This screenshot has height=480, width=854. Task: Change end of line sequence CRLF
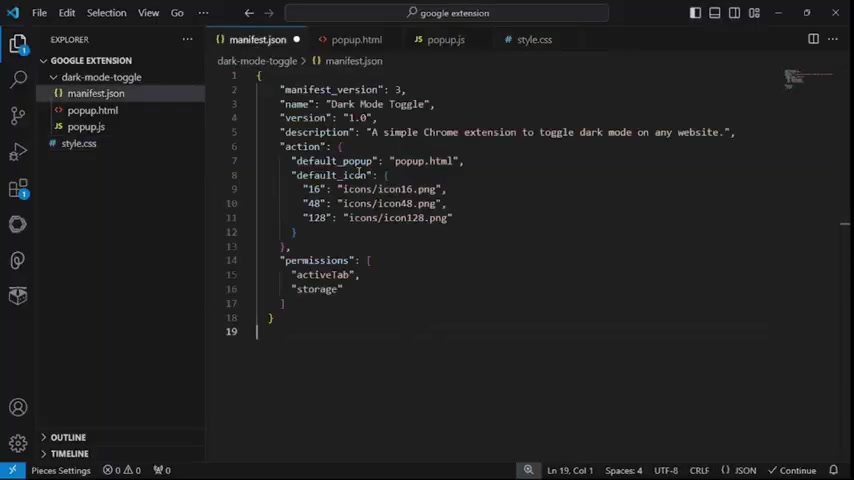click(x=699, y=470)
